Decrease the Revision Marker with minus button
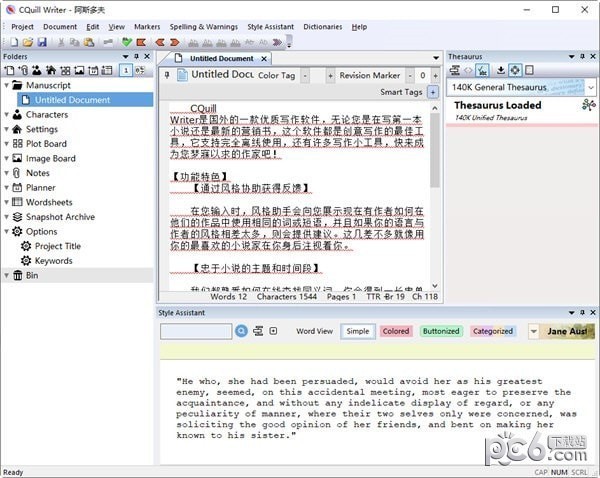600x478 pixels. coord(410,76)
